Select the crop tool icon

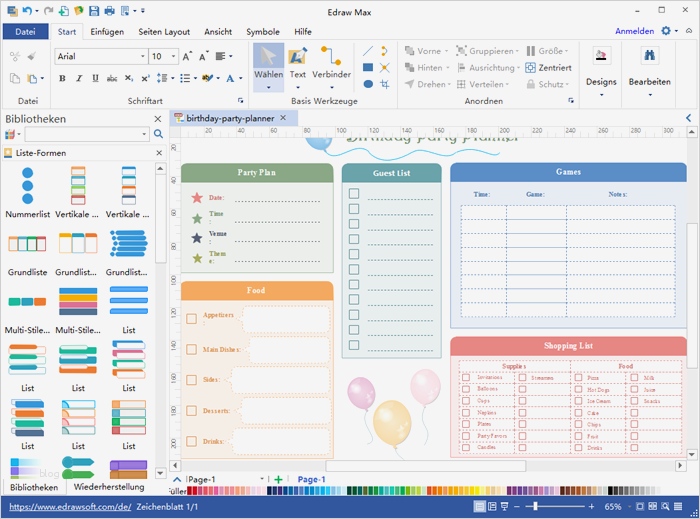tap(384, 84)
